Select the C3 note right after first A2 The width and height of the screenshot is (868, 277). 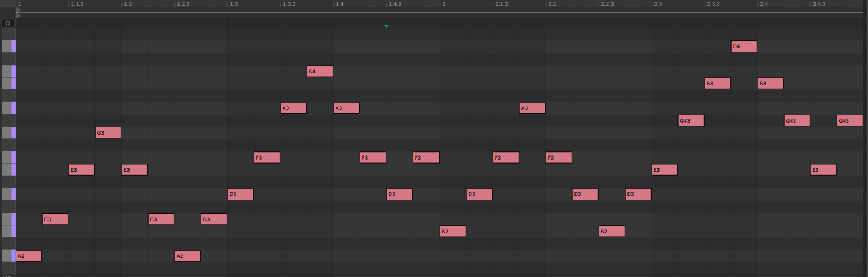pyautogui.click(x=55, y=219)
